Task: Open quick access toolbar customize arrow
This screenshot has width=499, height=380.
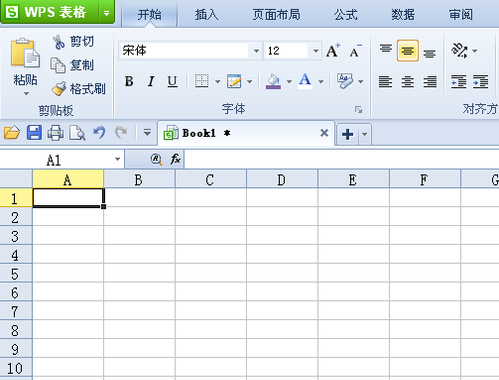Action: tap(147, 133)
